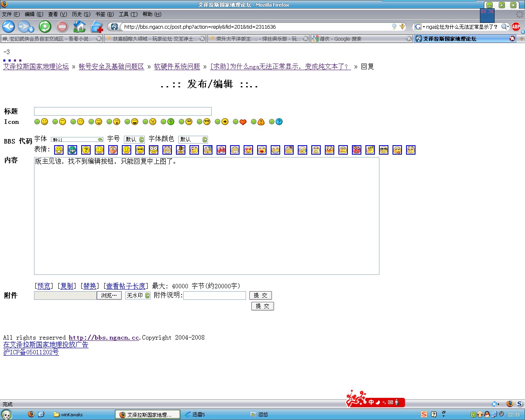Open the 字号 font size dropdown

tap(134, 139)
